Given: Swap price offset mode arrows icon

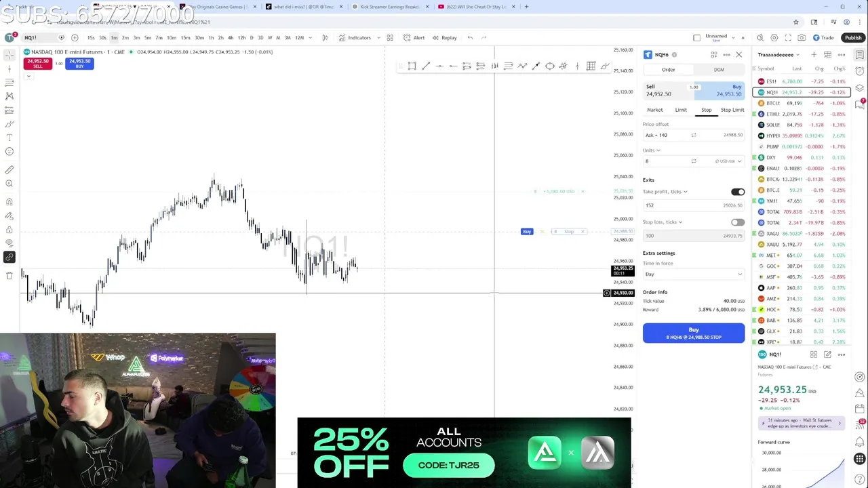Looking at the screenshot, I should coord(694,135).
